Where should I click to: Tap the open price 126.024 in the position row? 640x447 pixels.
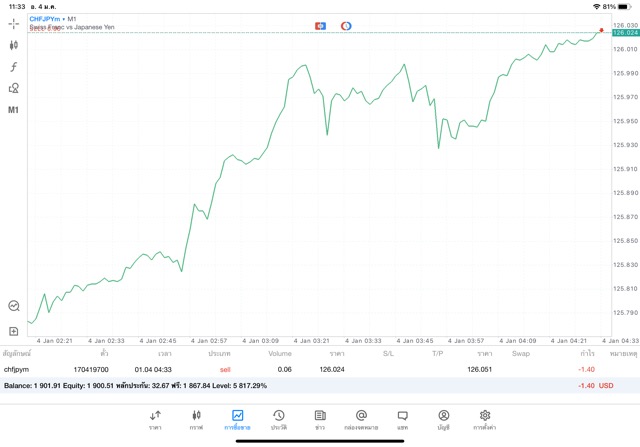[332, 369]
